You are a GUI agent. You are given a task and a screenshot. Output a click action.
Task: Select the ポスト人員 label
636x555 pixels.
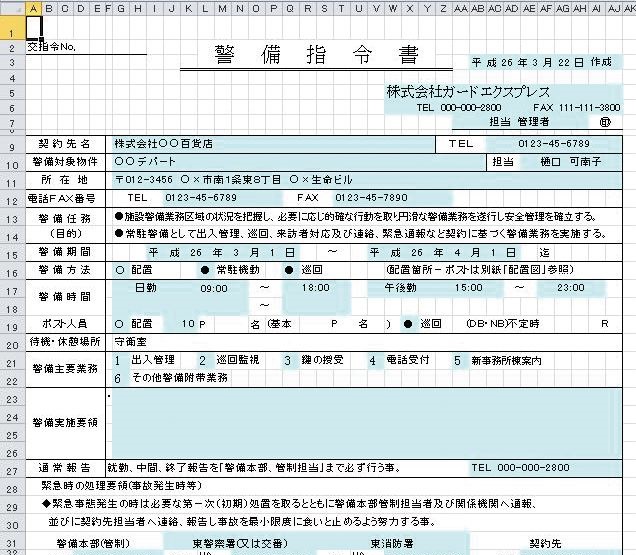tap(65, 324)
